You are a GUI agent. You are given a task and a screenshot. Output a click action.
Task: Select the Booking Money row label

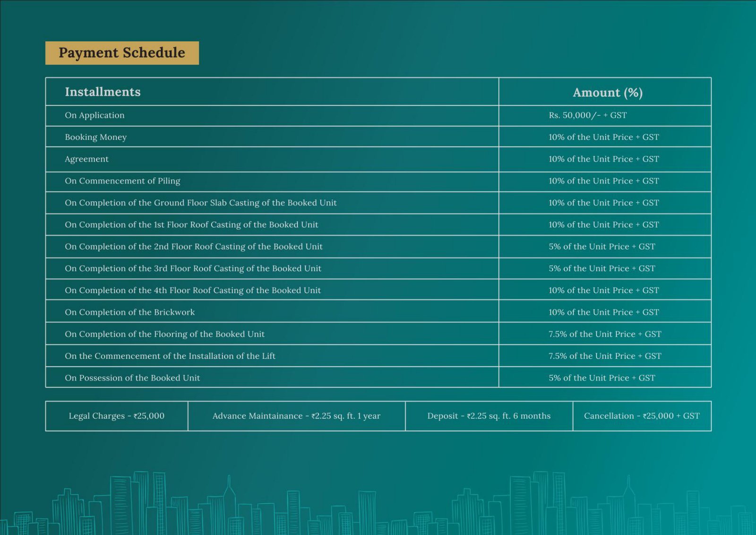click(x=96, y=137)
